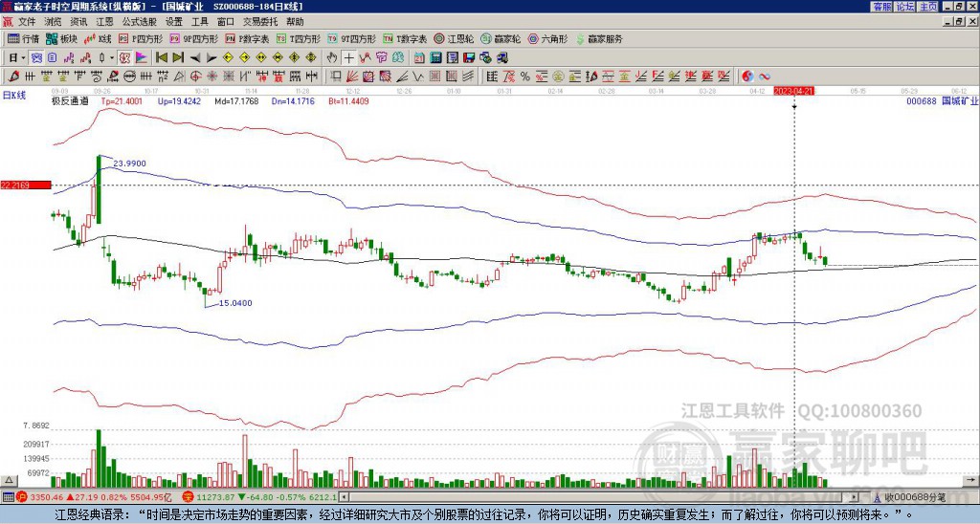Open the 9T四方形 tool

352,39
